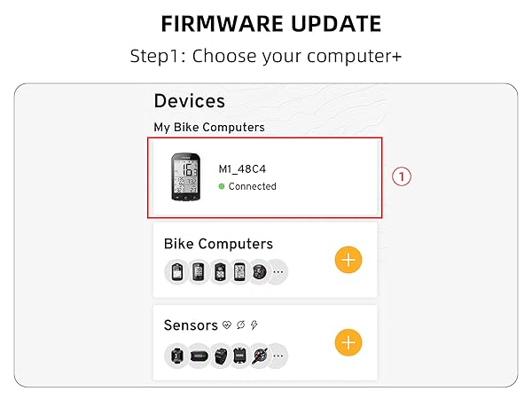Viewport: 532px width, 399px height.
Task: Click the speed/cadence sensor icon
Action: pyautogui.click(x=239, y=356)
